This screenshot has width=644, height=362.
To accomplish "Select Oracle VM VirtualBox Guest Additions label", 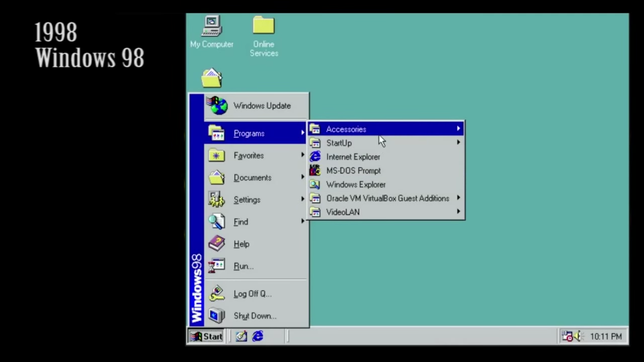I will coord(388,198).
